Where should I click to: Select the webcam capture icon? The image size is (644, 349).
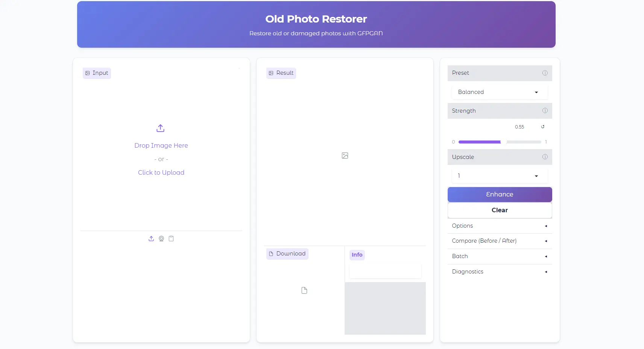point(161,239)
